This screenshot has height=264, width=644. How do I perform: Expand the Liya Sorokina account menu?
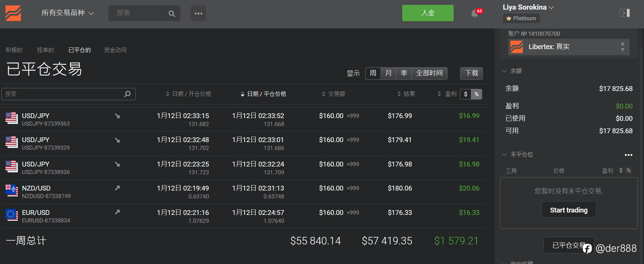[528, 7]
